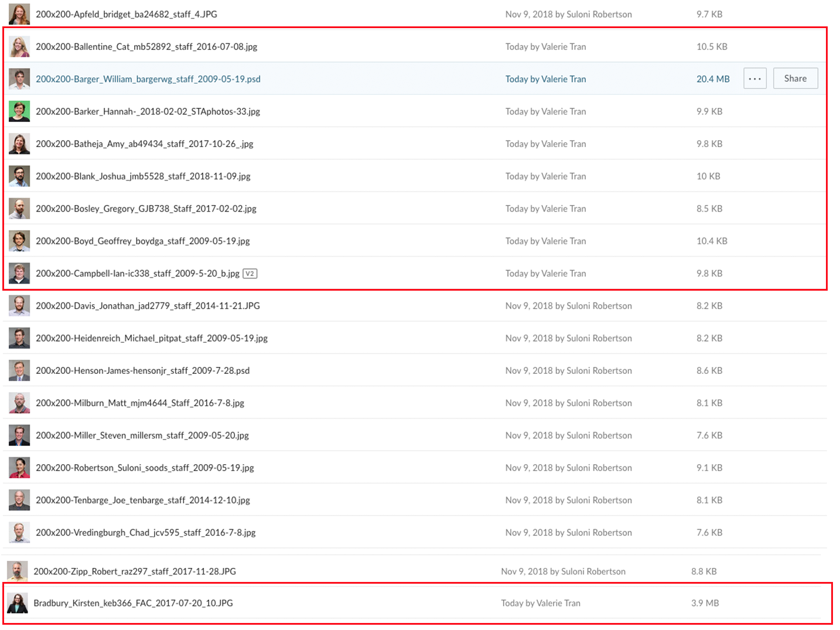Click 'Nov 9, 2018 by Suloni Robertson' in Apfeld row
This screenshot has width=840, height=630.
[x=569, y=14]
